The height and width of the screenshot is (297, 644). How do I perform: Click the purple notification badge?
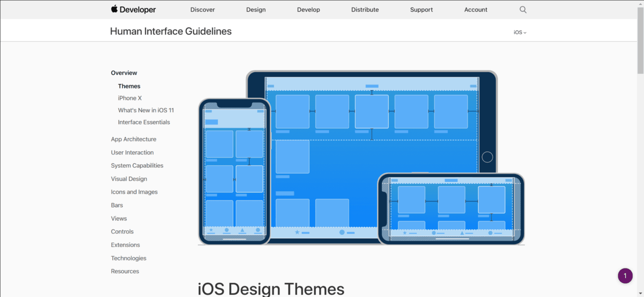point(625,276)
